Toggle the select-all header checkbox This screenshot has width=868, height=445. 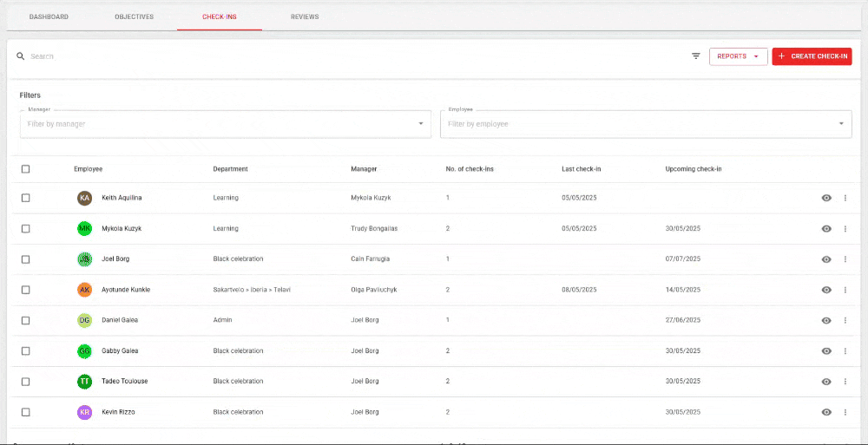coord(25,169)
